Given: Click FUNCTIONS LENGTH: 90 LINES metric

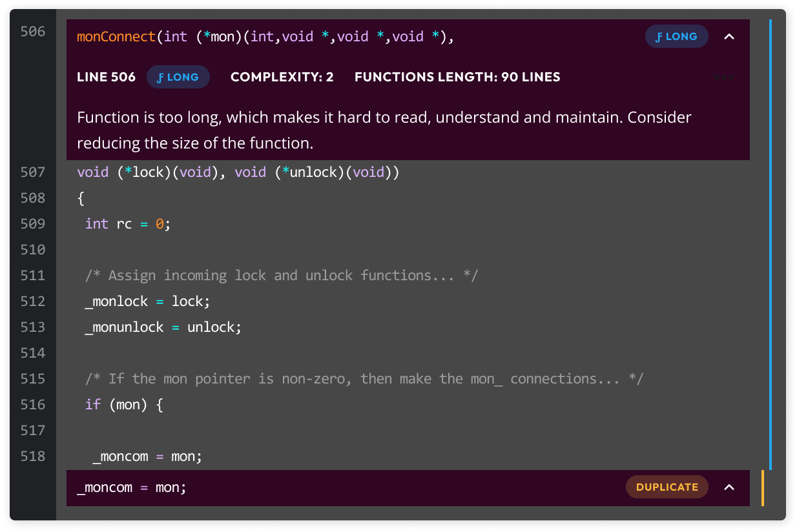Looking at the screenshot, I should coord(457,77).
